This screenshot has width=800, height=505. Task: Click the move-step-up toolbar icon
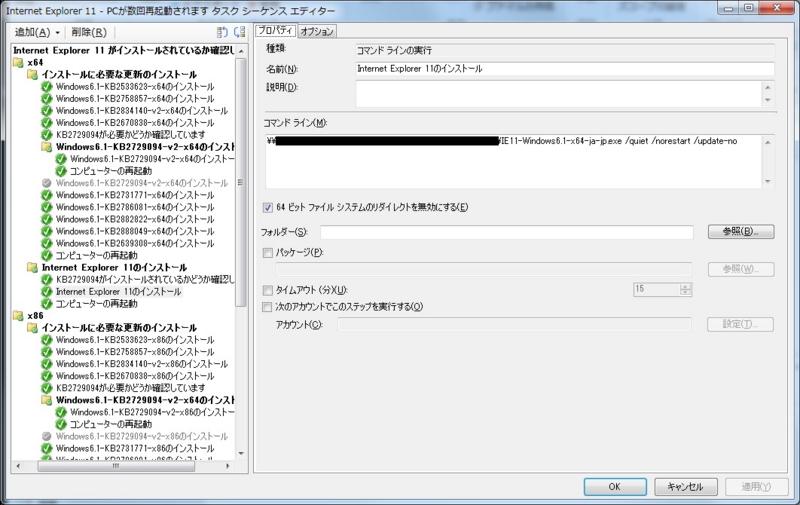click(x=222, y=32)
